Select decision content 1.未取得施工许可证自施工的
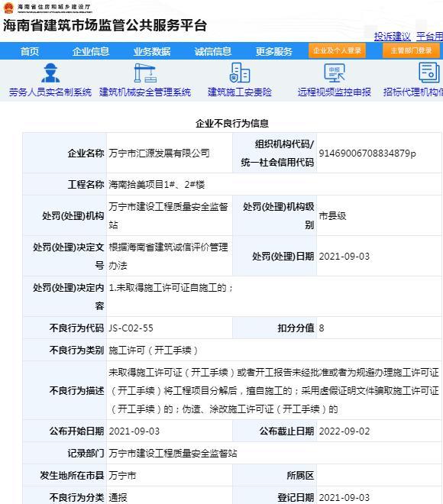The image size is (443, 504). 170,288
